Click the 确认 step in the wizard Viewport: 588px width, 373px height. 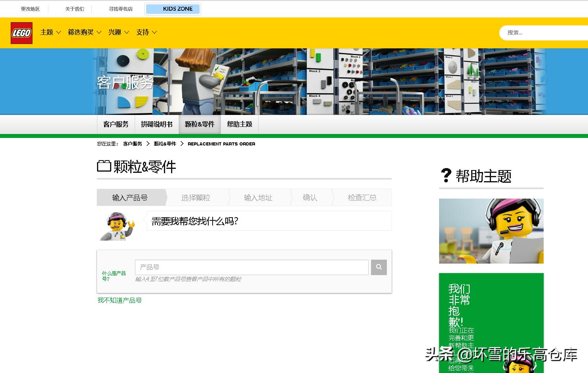[310, 197]
